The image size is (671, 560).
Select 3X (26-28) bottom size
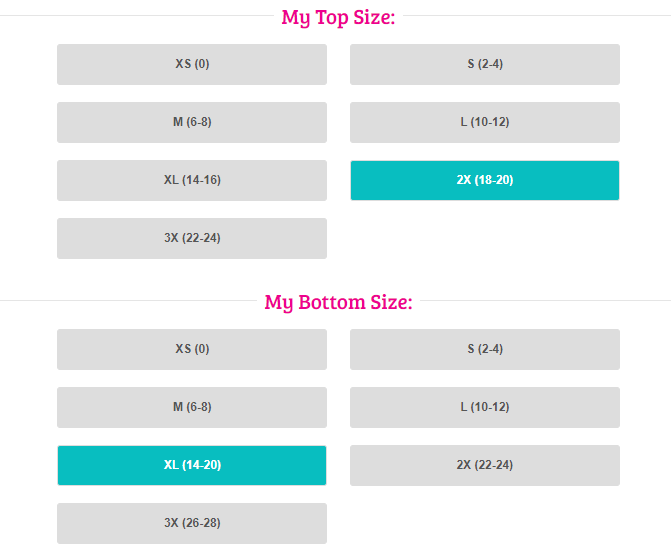pos(192,523)
